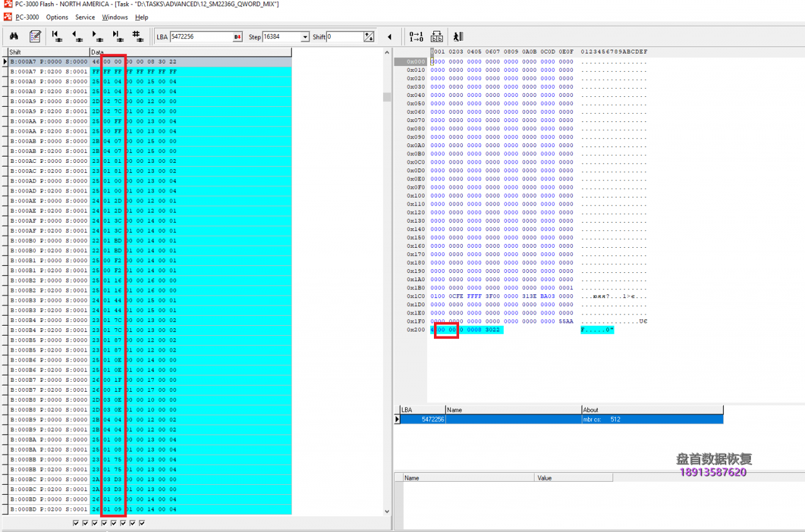This screenshot has height=532, width=805.
Task: Go to previous record arrow icon
Action: (x=77, y=36)
